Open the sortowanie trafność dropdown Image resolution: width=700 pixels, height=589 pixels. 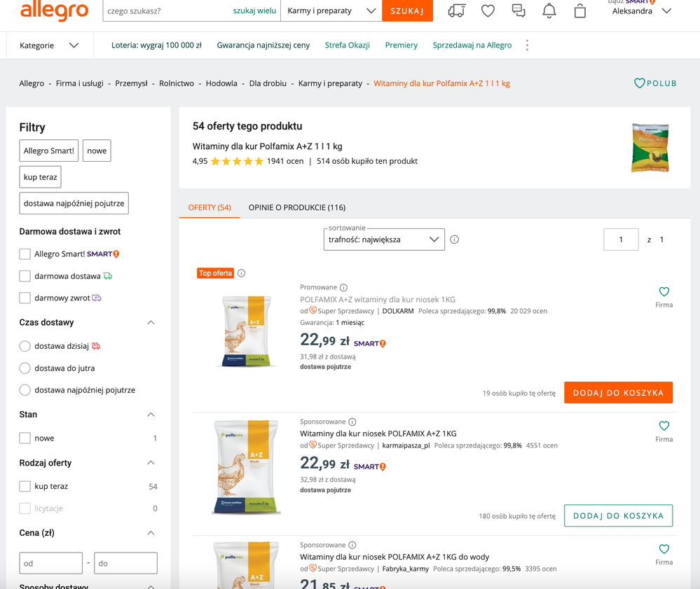[x=383, y=240]
